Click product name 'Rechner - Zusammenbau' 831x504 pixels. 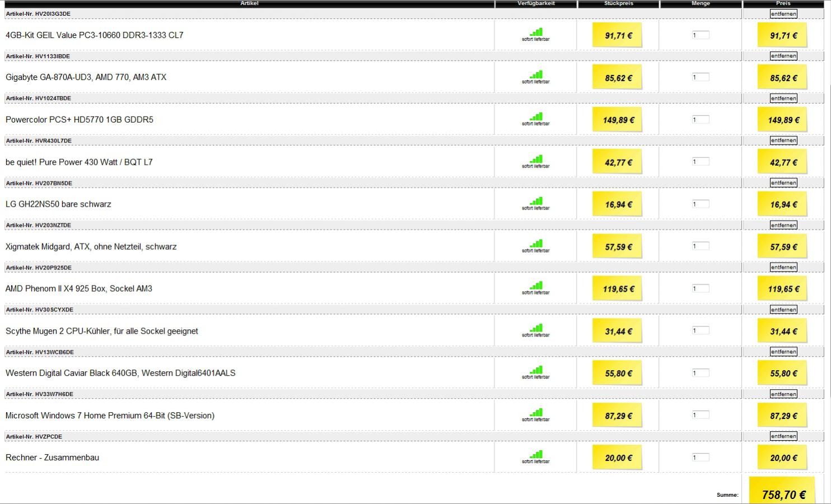[x=52, y=458]
